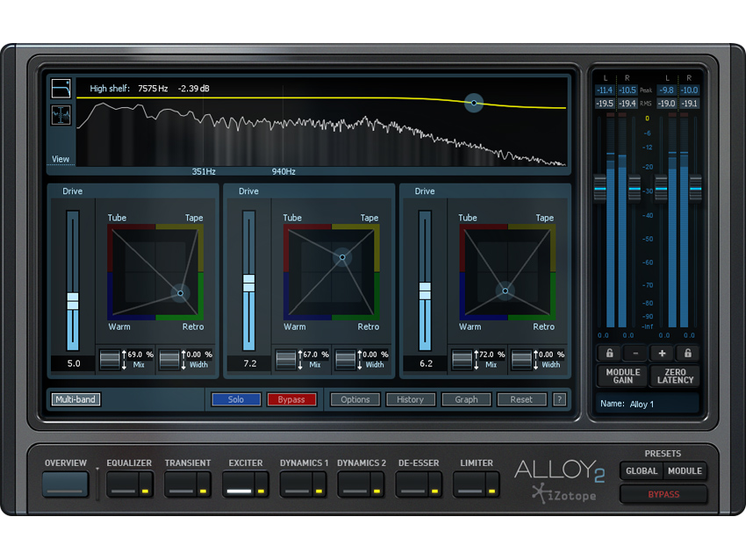This screenshot has width=746, height=560.
Task: Click the 67.0% Mix control
Action: [x=302, y=359]
